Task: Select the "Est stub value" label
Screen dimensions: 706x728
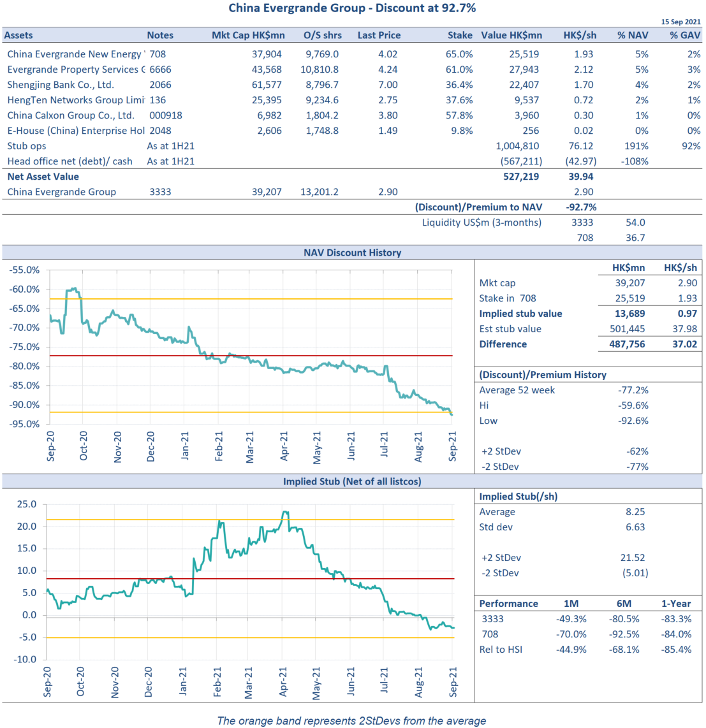Action: (510, 329)
